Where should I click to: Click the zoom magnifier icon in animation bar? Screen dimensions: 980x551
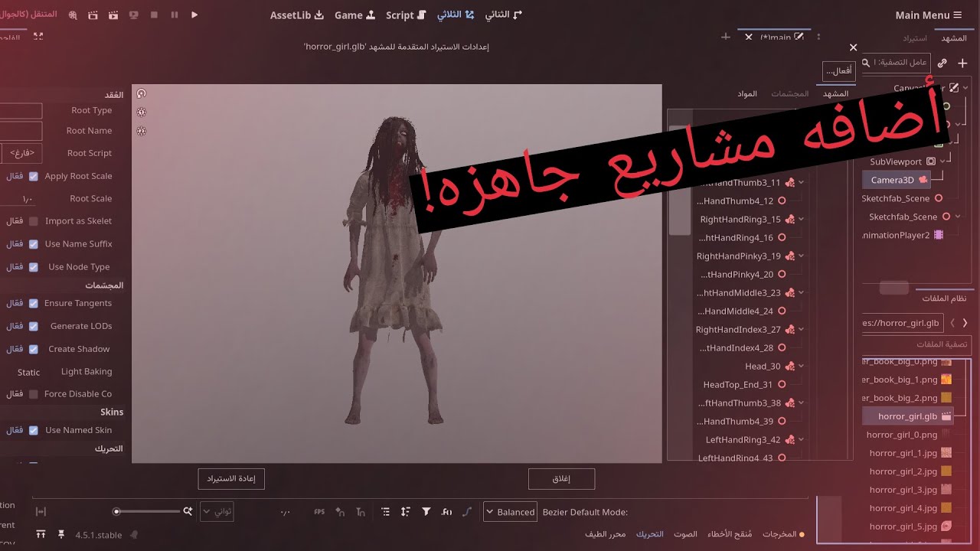click(x=188, y=511)
